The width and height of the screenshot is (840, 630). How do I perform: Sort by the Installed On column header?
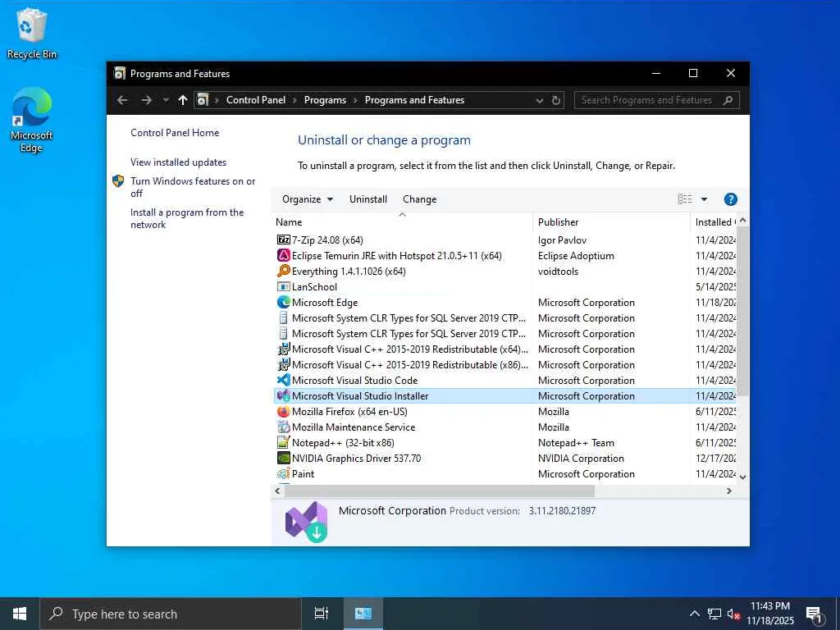(x=714, y=222)
